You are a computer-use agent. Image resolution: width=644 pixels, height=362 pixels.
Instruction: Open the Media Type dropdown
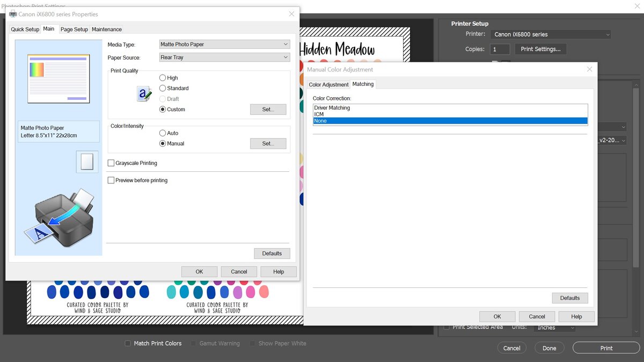coord(224,45)
